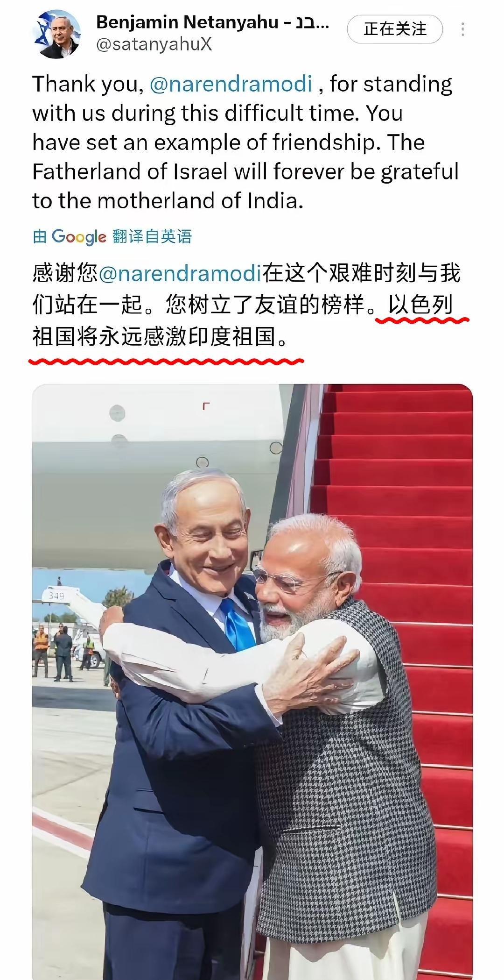This screenshot has width=504, height=980.
Task: Click the 349 sign in photo background
Action: pos(56,596)
